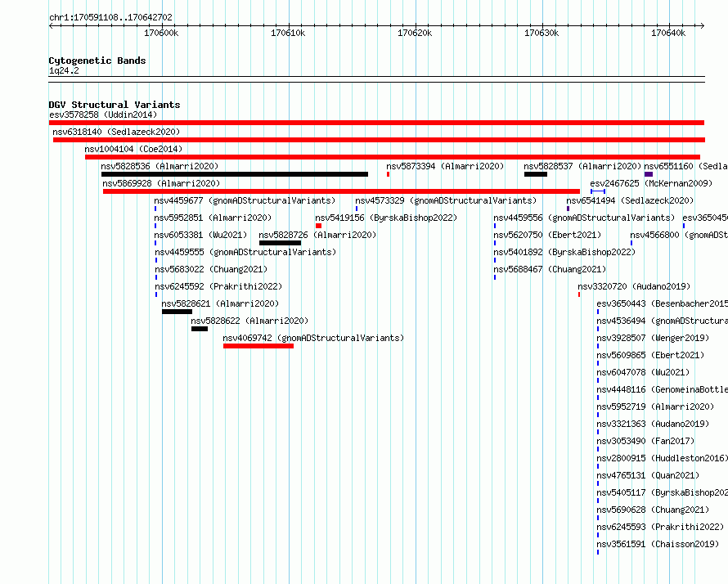
Task: Click the black bar under nsv5828537
Action: coord(536,174)
